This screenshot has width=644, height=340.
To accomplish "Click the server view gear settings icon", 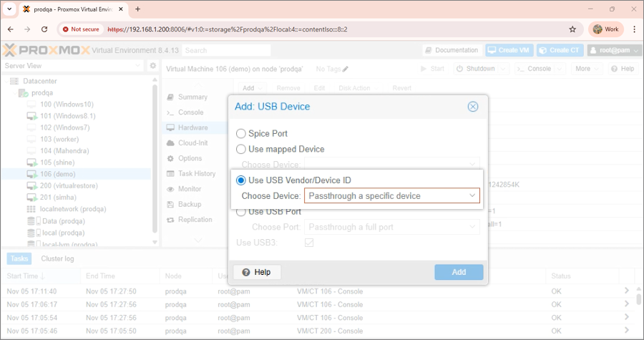I will pyautogui.click(x=152, y=66).
